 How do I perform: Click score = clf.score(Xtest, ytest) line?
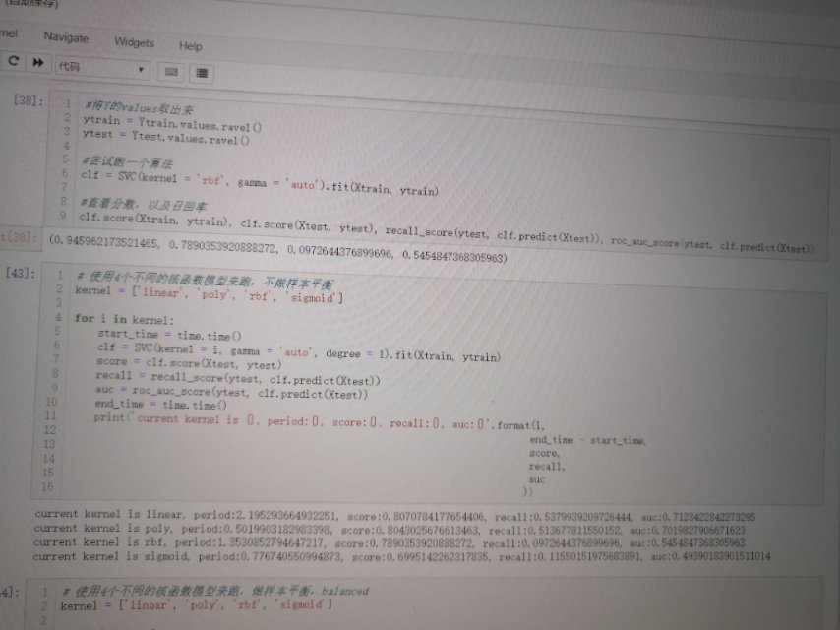click(189, 363)
